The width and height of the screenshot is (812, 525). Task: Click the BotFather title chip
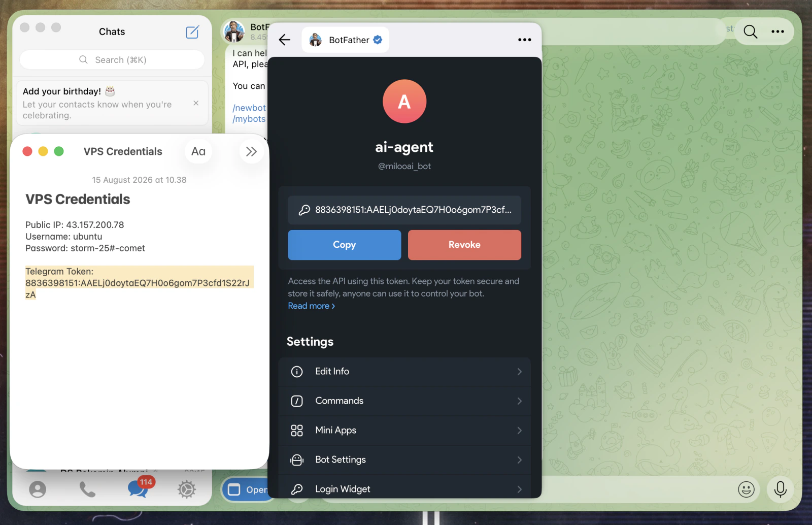[x=346, y=40]
